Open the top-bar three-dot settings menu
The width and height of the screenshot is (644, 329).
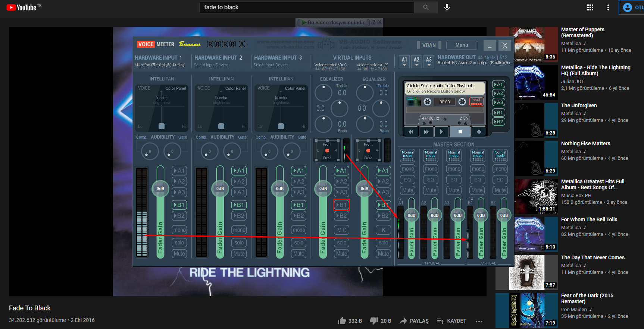coord(608,7)
